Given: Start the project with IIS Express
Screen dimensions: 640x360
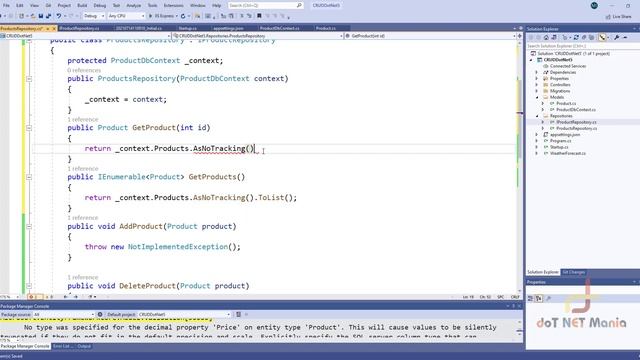Looking at the screenshot, I should point(163,16).
